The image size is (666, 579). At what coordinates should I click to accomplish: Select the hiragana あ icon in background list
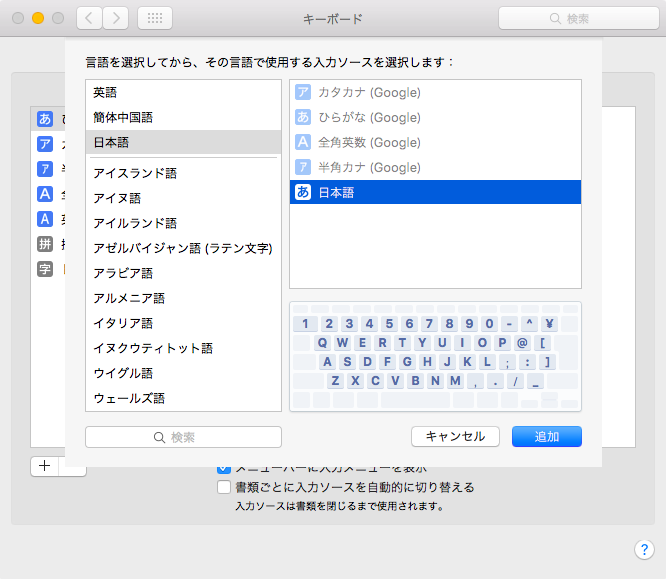click(45, 119)
